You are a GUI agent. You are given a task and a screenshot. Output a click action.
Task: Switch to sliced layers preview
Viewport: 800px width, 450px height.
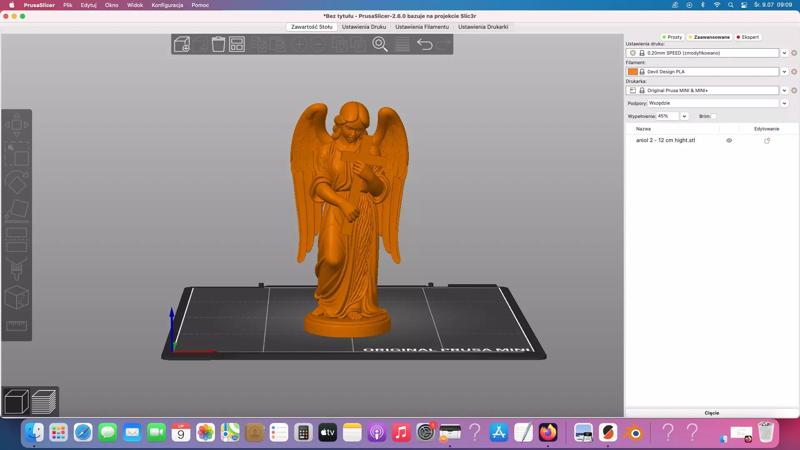point(44,402)
